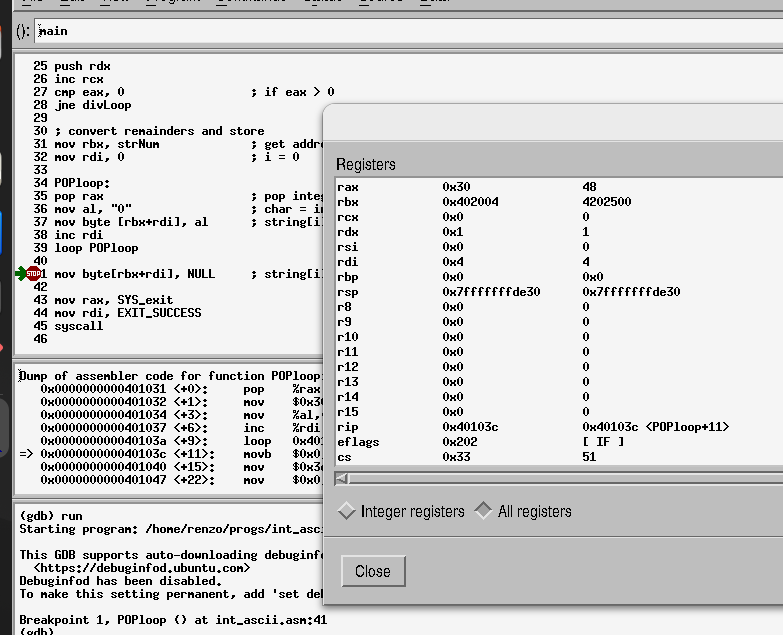783x635 pixels.
Task: Select the rax register row
Action: (x=559, y=187)
